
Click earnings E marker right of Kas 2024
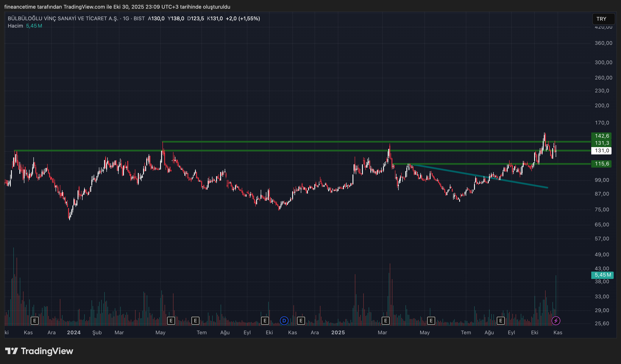click(301, 321)
